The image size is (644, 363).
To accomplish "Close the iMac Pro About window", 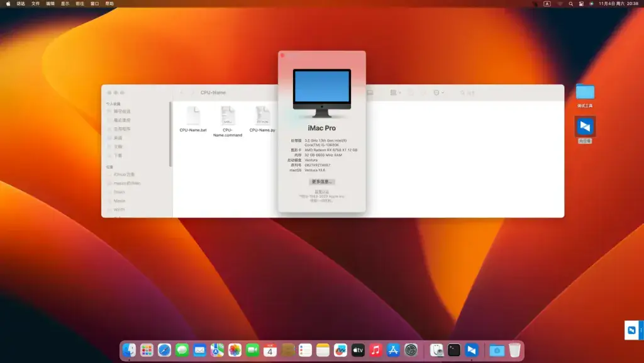I will (282, 55).
